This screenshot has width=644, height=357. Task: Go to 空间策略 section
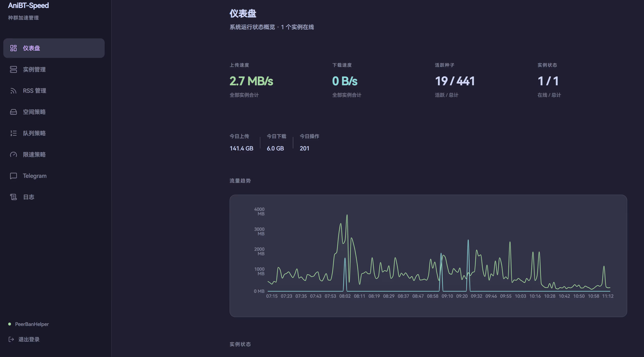click(34, 112)
